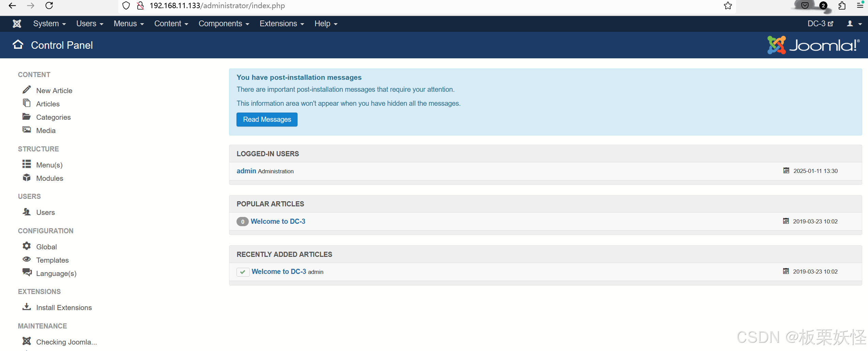868x351 pixels.
Task: Open the Extensions dropdown menu
Action: click(282, 24)
